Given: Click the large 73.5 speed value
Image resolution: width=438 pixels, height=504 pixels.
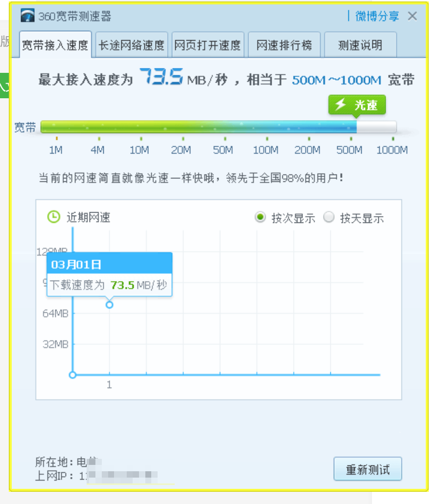Looking at the screenshot, I should click(161, 77).
